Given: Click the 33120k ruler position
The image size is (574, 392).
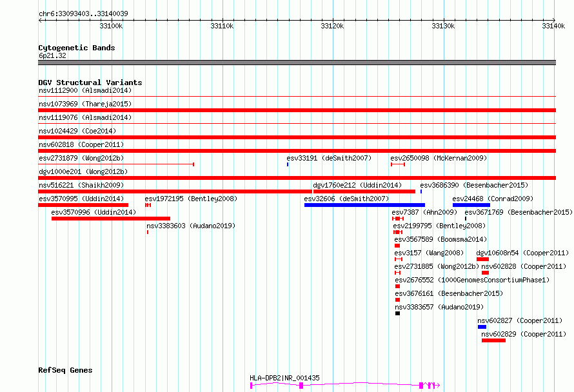Looking at the screenshot, I should [332, 26].
